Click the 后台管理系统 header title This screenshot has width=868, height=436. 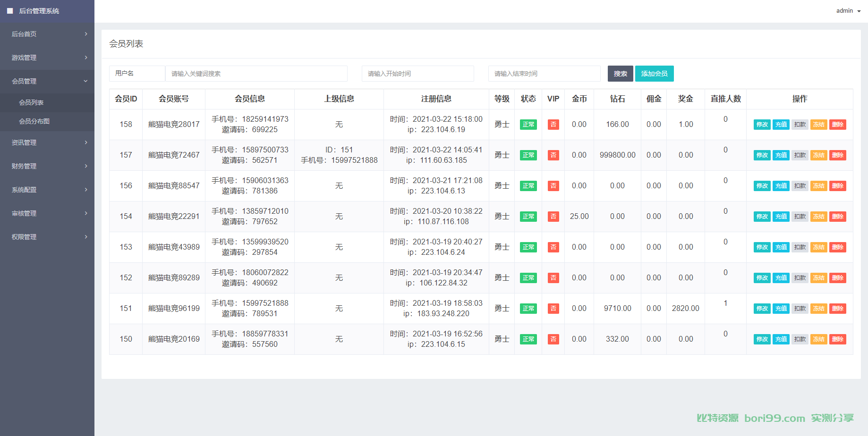tap(39, 11)
